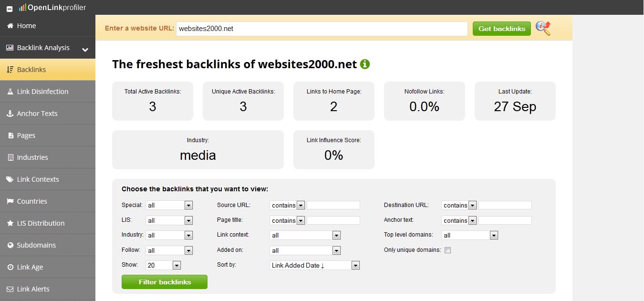This screenshot has width=644, height=301.
Task: Toggle the Only unique domains checkbox
Action: 447,250
